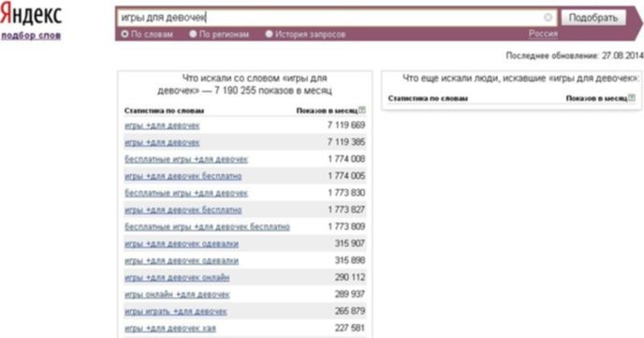Open игры онлайн +для девочек link
The image size is (644, 338).
(x=177, y=295)
